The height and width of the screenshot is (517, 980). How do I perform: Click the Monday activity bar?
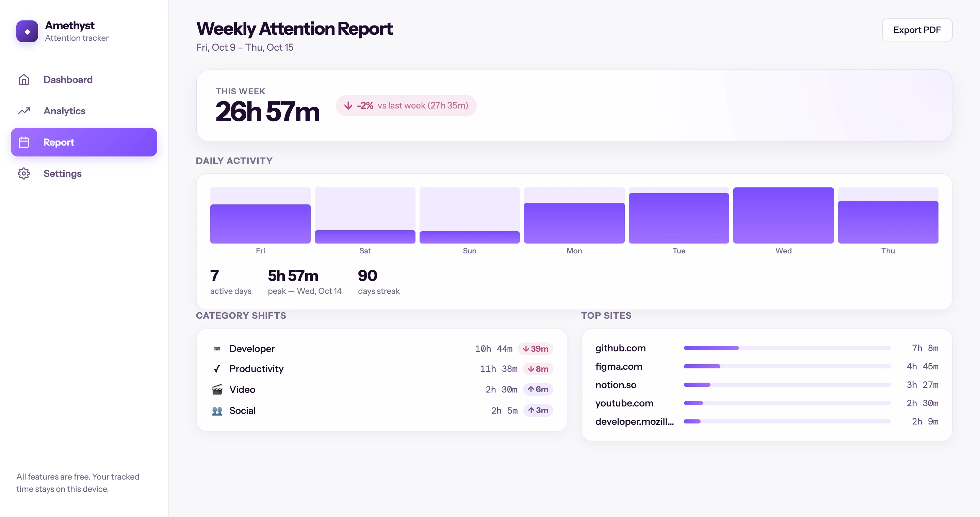[x=574, y=223]
